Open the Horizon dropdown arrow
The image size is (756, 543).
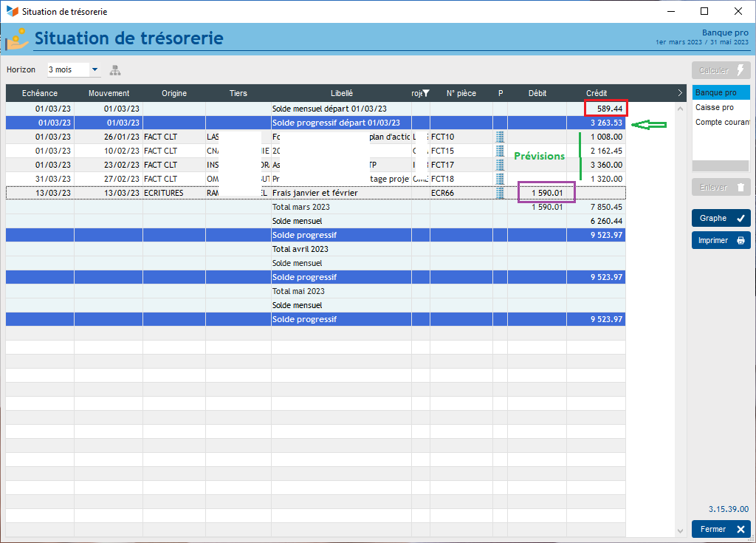tap(94, 70)
